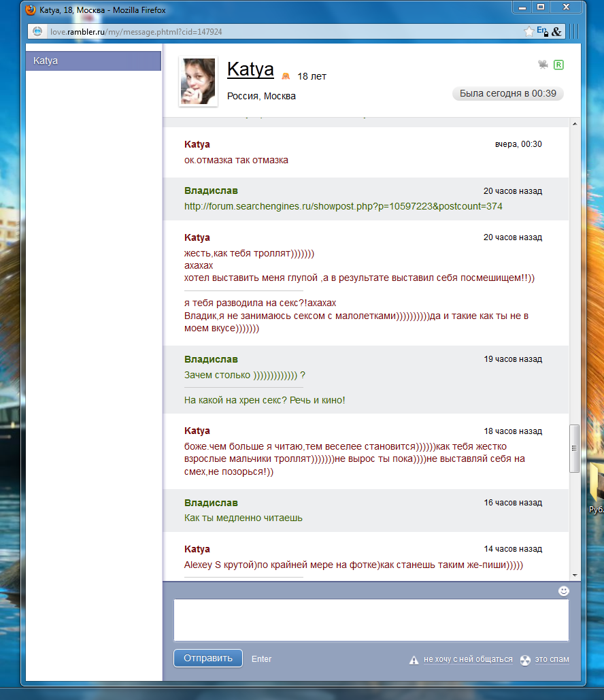Click the ampersand icon in address bar
604x700 pixels.
click(556, 31)
